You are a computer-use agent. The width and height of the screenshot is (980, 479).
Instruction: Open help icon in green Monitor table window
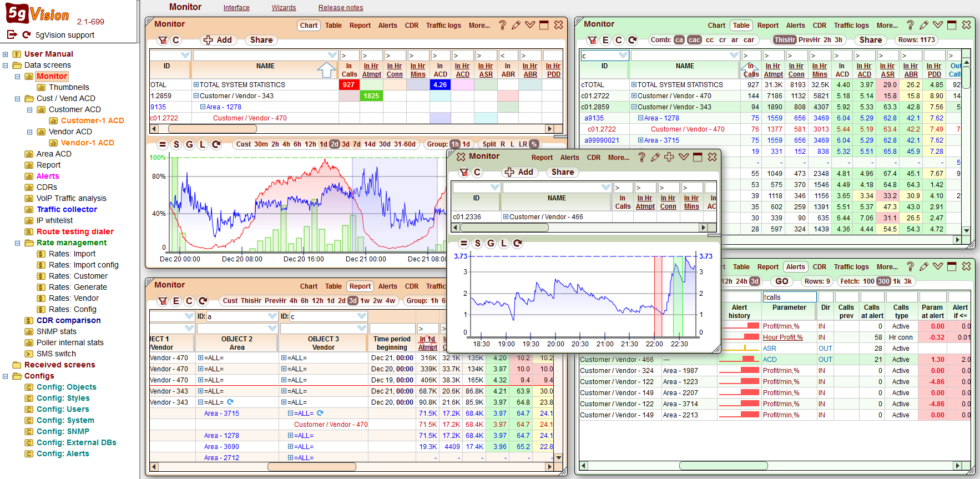(x=910, y=25)
